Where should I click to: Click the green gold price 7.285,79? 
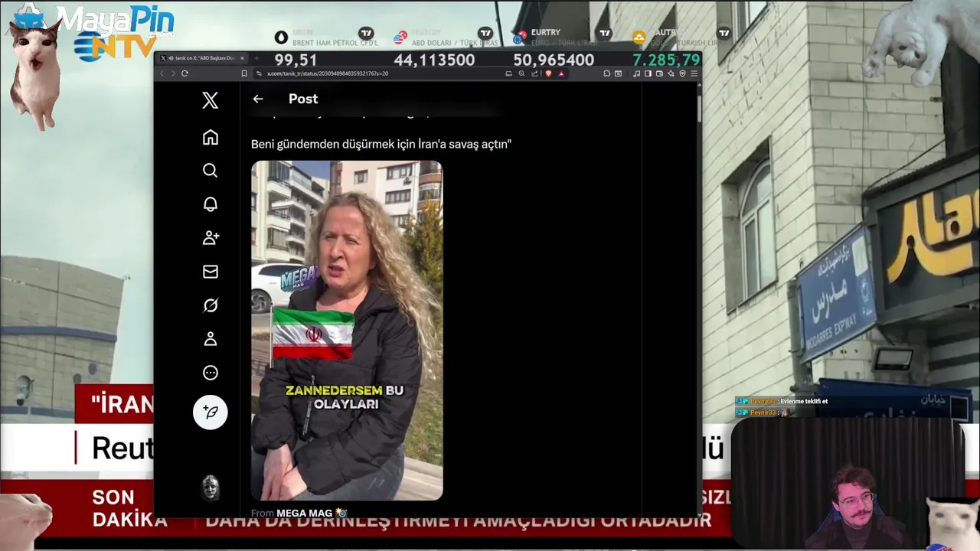pos(666,60)
